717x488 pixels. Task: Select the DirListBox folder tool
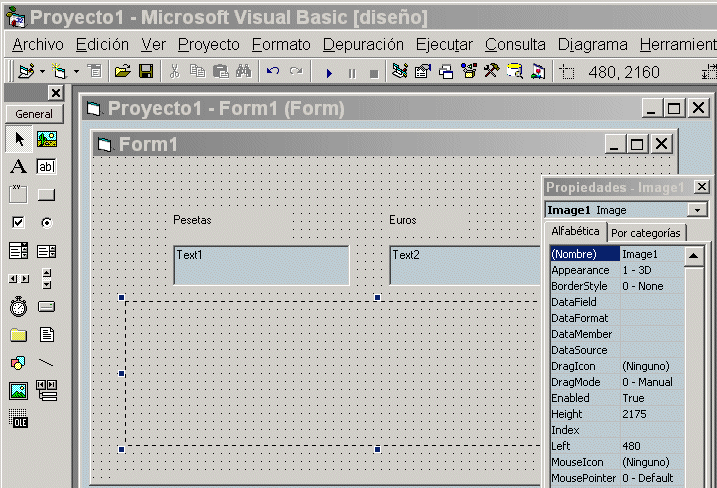coord(18,335)
